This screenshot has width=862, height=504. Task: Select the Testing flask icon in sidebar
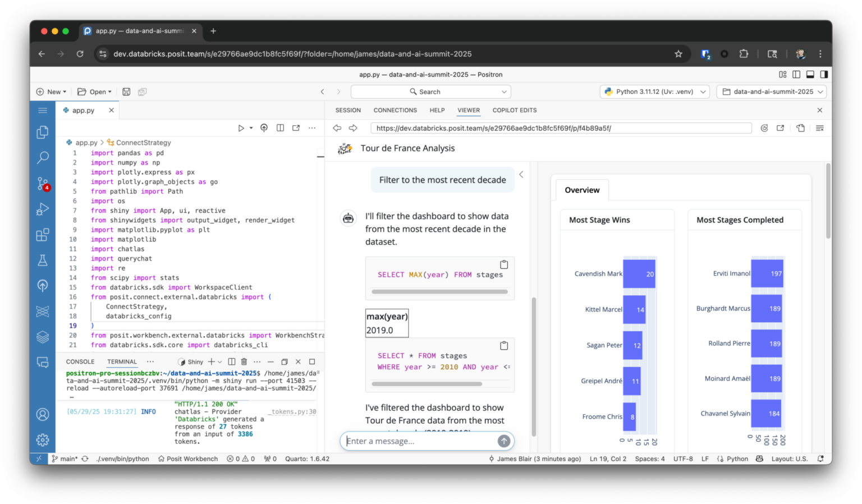coord(43,260)
